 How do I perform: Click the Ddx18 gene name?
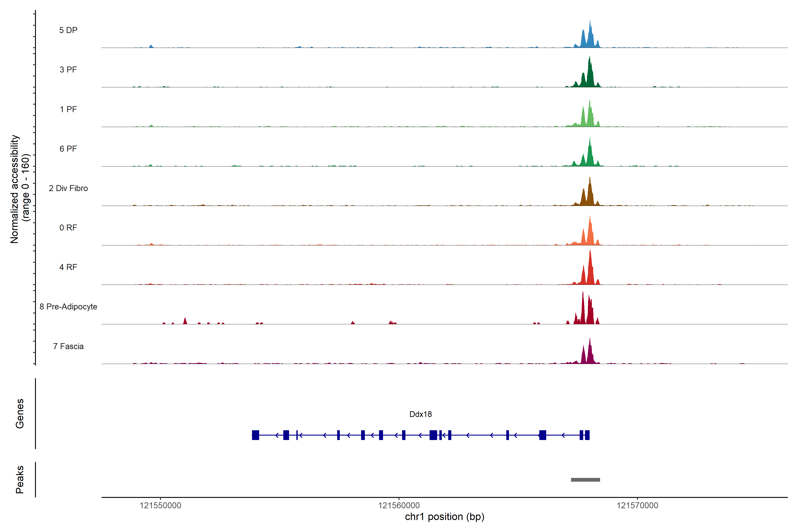coord(420,414)
